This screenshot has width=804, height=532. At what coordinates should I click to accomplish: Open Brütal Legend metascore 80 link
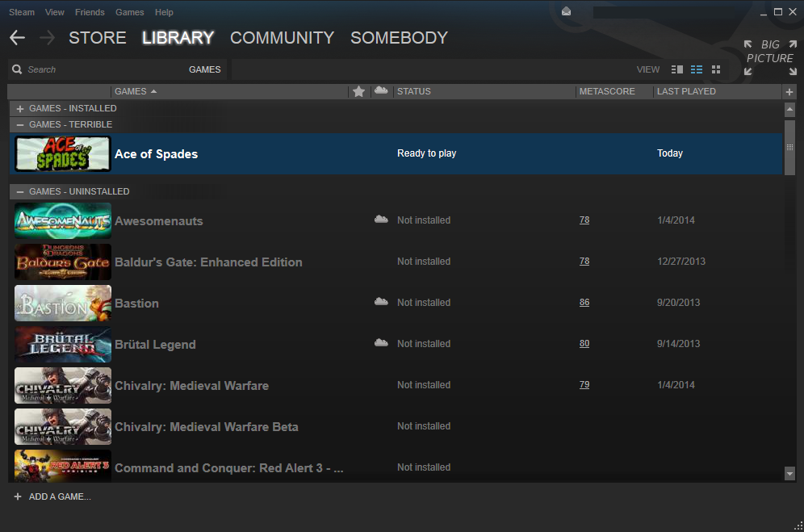[x=584, y=343]
